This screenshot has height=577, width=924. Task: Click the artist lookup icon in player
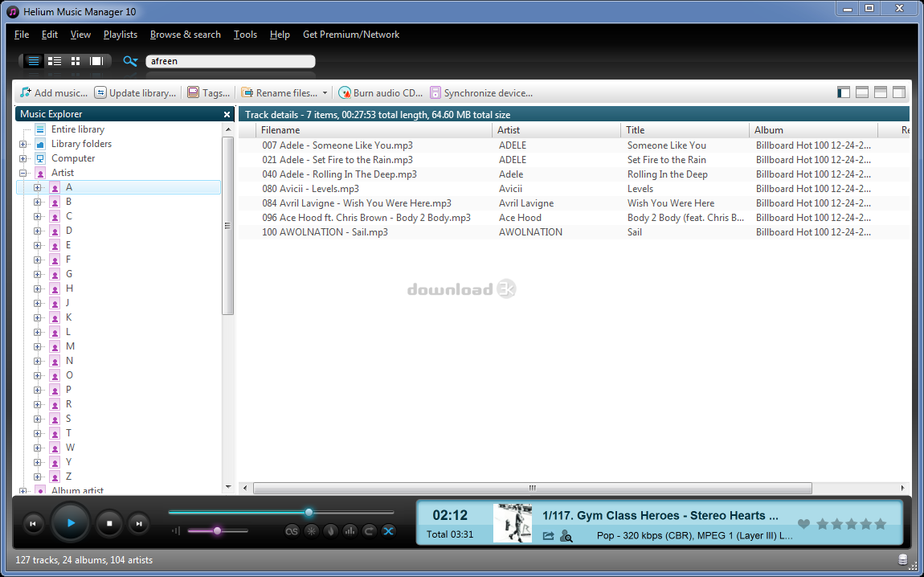tap(566, 535)
